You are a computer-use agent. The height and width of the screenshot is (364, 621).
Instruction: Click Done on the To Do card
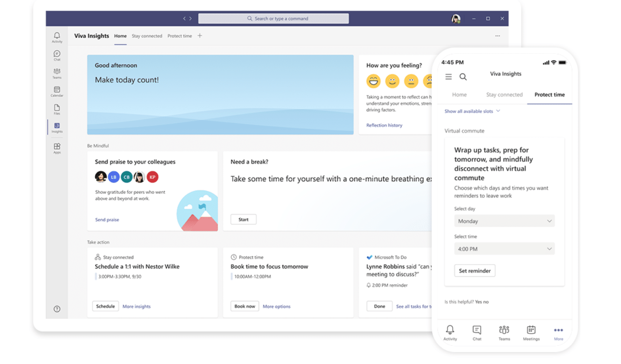point(379,306)
